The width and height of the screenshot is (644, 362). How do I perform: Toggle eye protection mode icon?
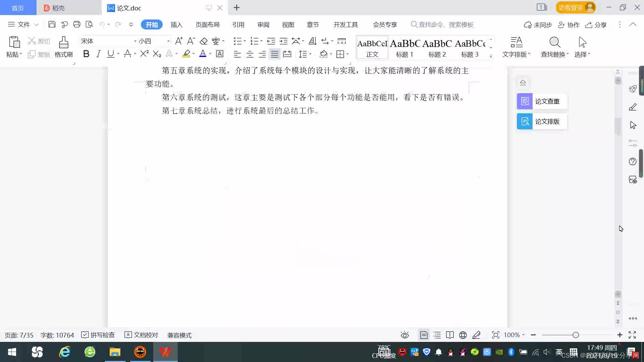(405, 335)
